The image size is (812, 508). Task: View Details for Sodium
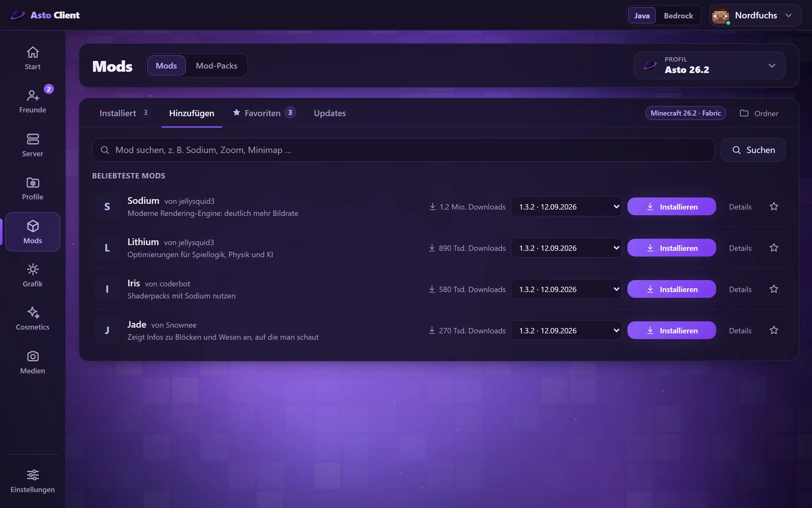[x=740, y=207]
